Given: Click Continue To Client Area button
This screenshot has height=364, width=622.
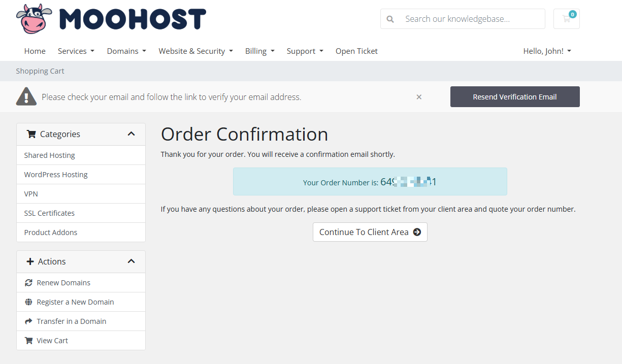Looking at the screenshot, I should pos(370,232).
